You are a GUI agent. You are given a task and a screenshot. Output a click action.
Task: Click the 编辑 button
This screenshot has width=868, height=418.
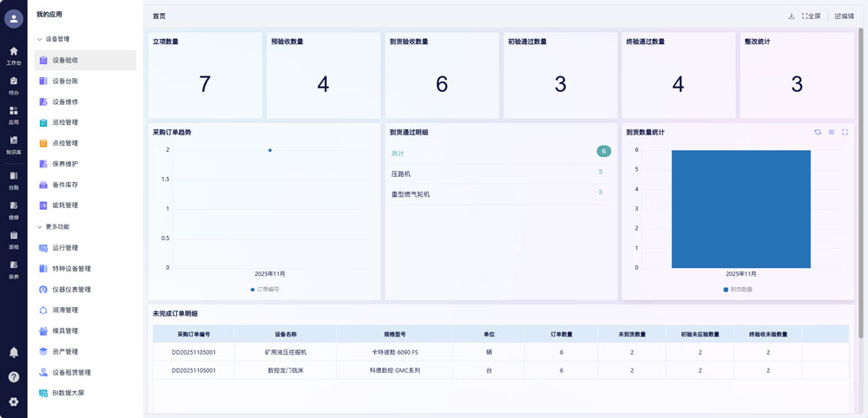coord(844,16)
